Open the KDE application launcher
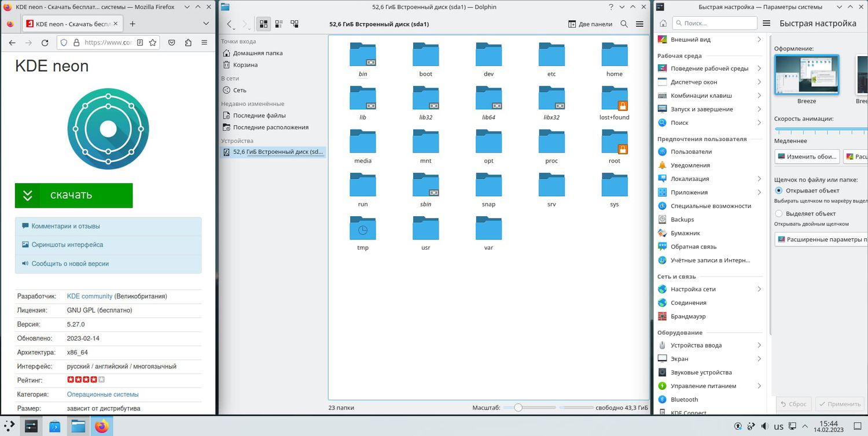The width and height of the screenshot is (868, 436). point(9,426)
